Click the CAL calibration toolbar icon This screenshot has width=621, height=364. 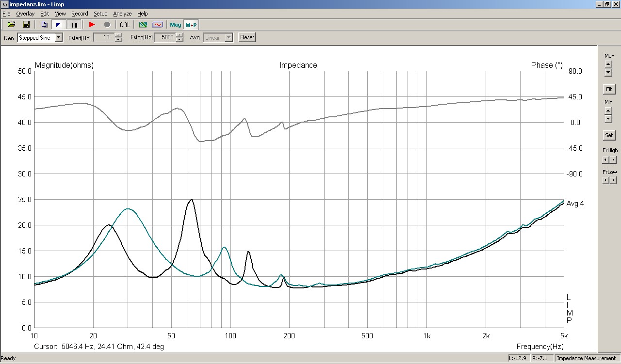pyautogui.click(x=125, y=25)
